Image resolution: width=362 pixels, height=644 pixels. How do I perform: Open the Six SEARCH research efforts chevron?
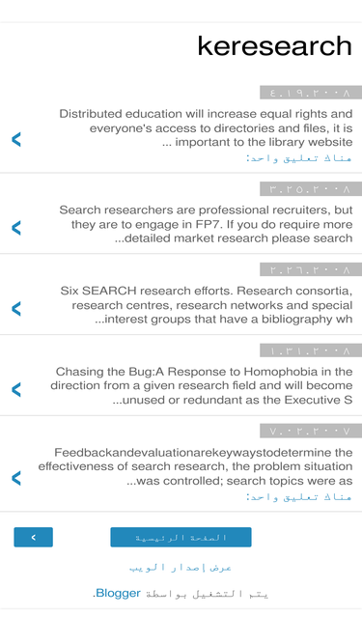pyautogui.click(x=16, y=308)
